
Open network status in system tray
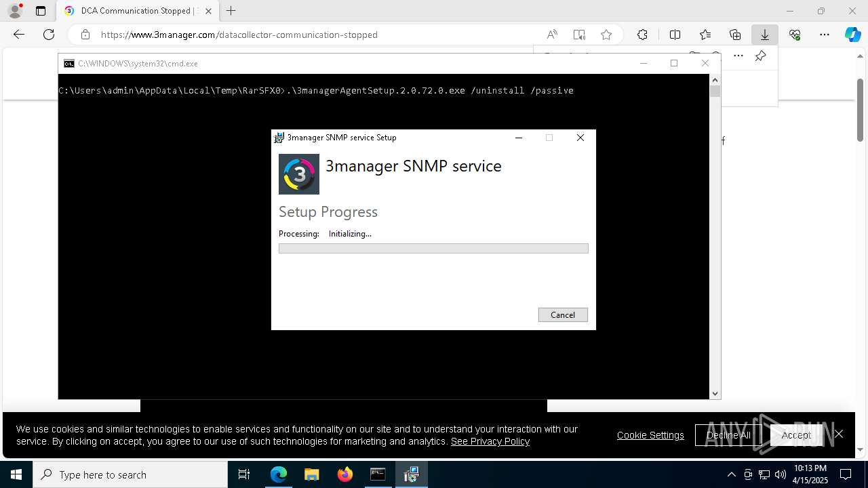pos(764,474)
